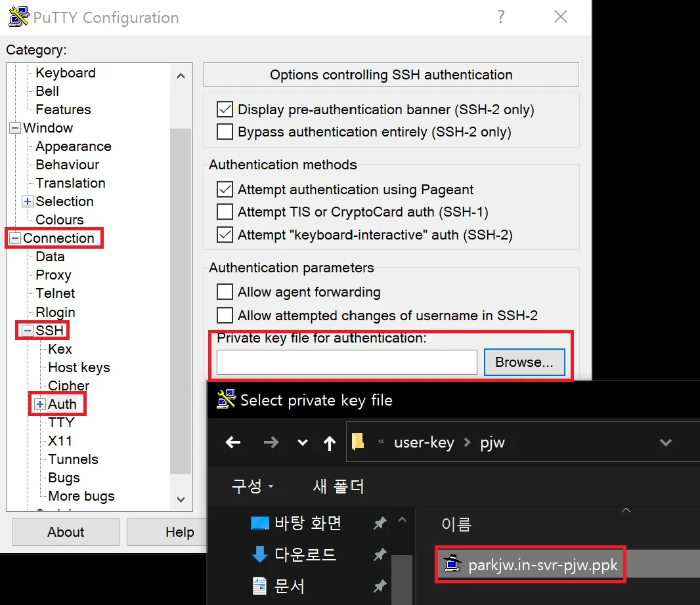Select Keyboard in Category tree

click(x=66, y=73)
